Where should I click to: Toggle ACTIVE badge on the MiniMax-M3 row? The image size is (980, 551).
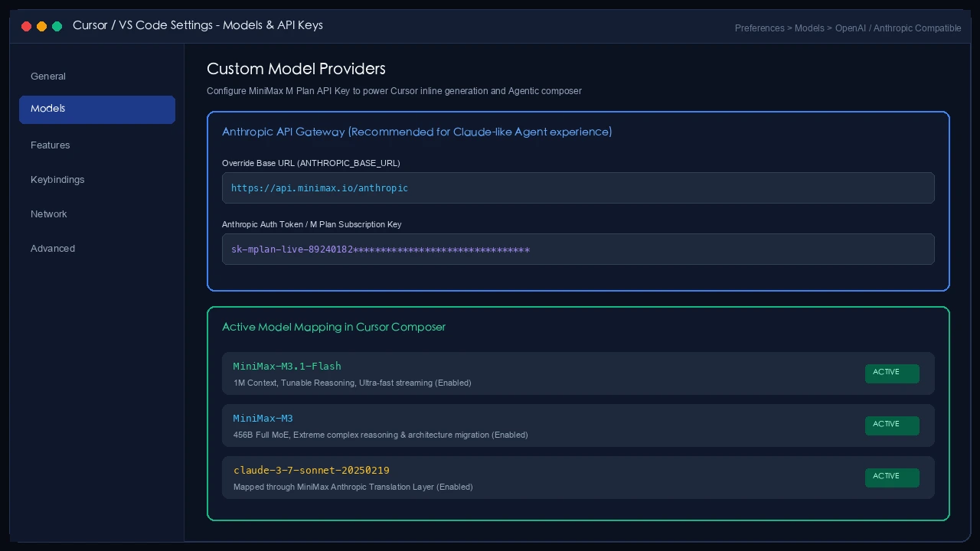click(892, 425)
